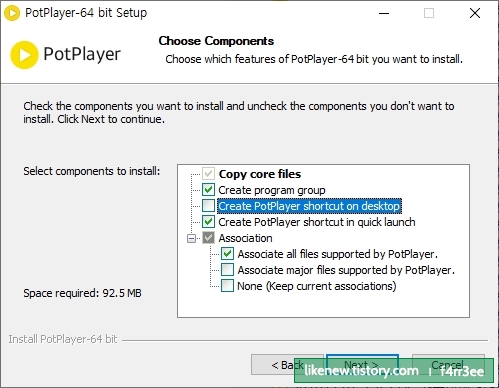Toggle the Association group checkbox
Screen dimensions: 499x388
click(x=208, y=238)
